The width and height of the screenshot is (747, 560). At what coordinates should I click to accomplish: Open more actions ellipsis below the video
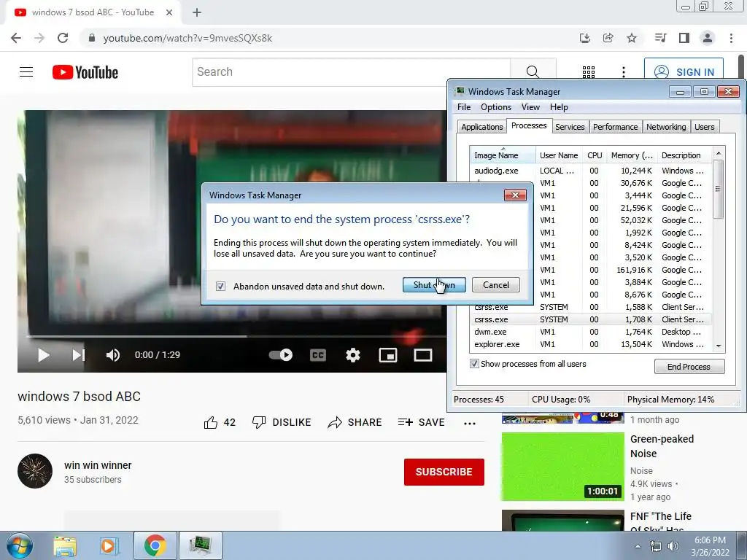click(x=470, y=424)
